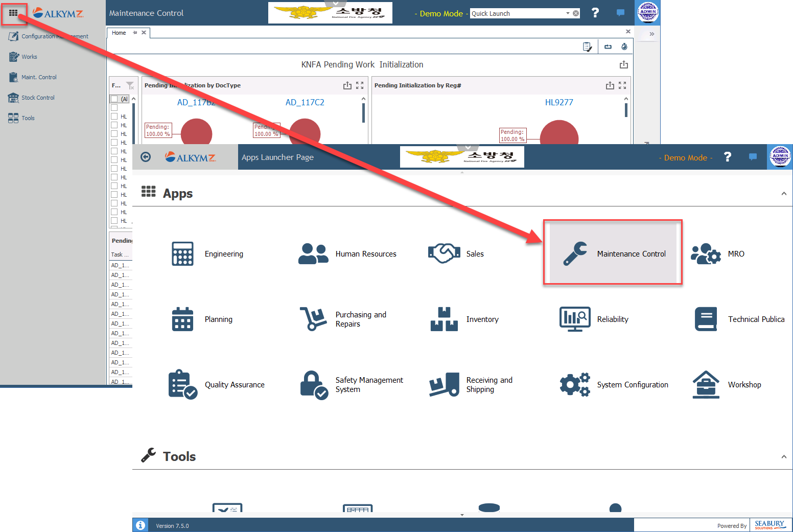The width and height of the screenshot is (793, 532).
Task: Open the apps grid launcher icon
Action: click(x=13, y=13)
